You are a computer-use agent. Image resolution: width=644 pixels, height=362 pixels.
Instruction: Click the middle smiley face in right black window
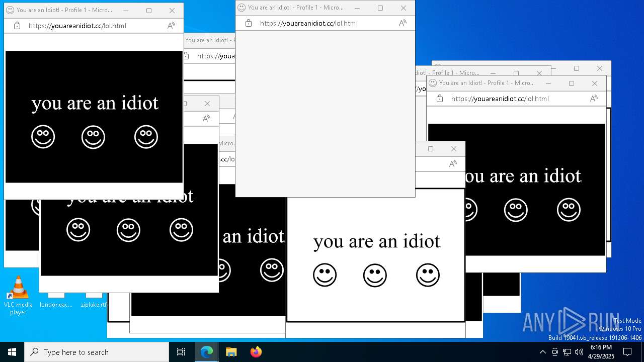coord(516,210)
